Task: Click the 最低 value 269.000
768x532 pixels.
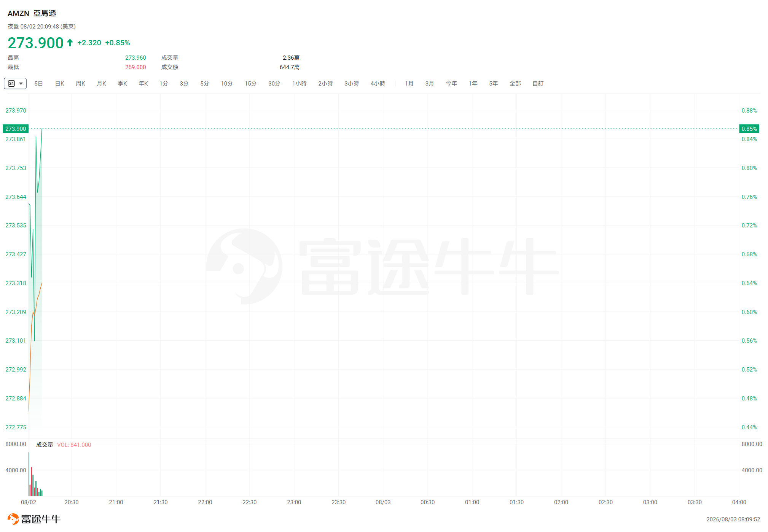Action: click(135, 67)
